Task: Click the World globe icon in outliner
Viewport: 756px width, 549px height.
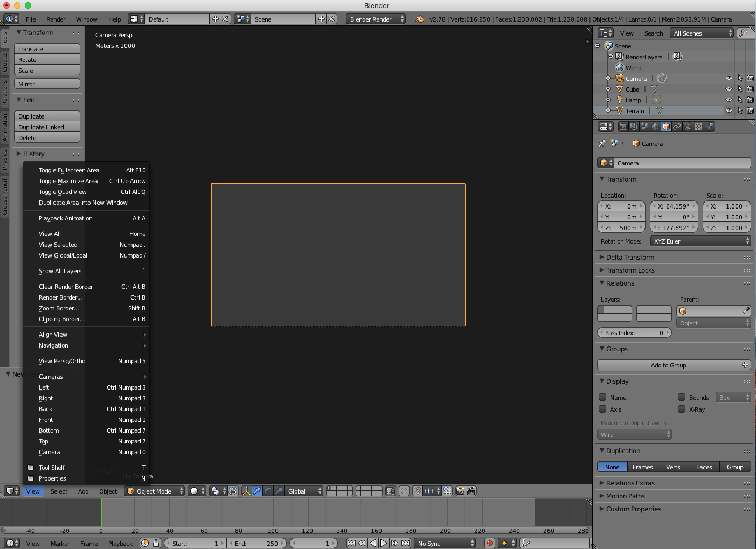Action: (x=620, y=67)
